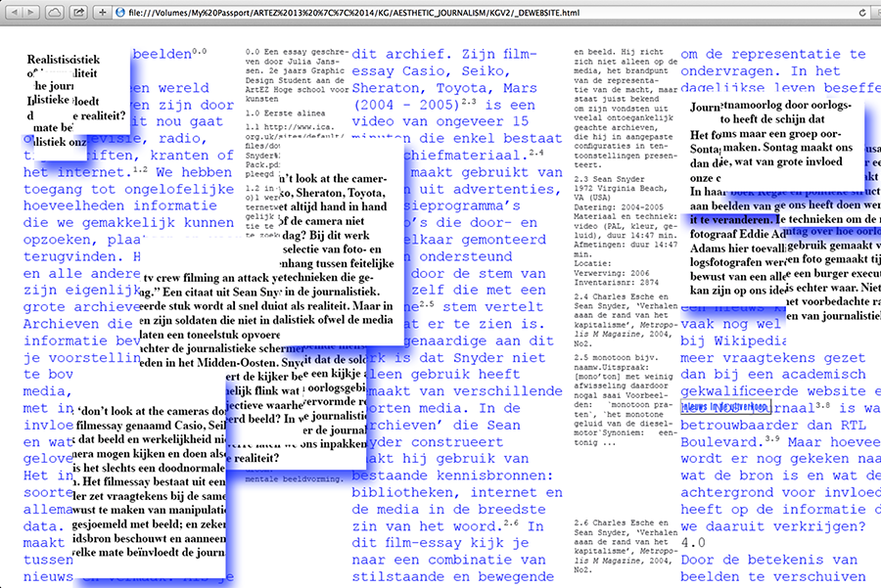Click the line "vaak nog wel"
The height and width of the screenshot is (588, 881).
pos(731,324)
